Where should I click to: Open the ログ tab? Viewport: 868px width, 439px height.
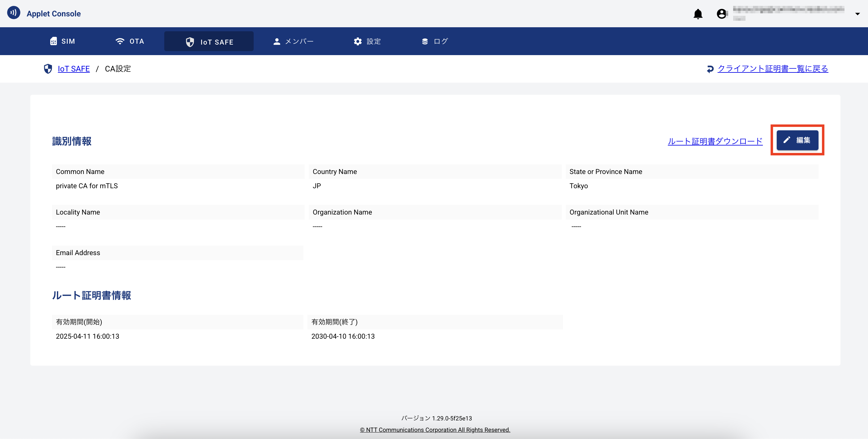[435, 41]
